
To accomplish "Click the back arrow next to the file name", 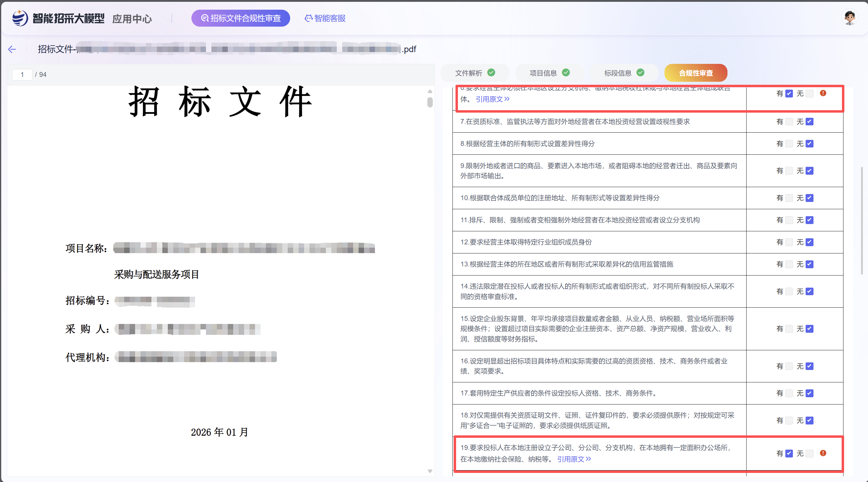I will [12, 50].
